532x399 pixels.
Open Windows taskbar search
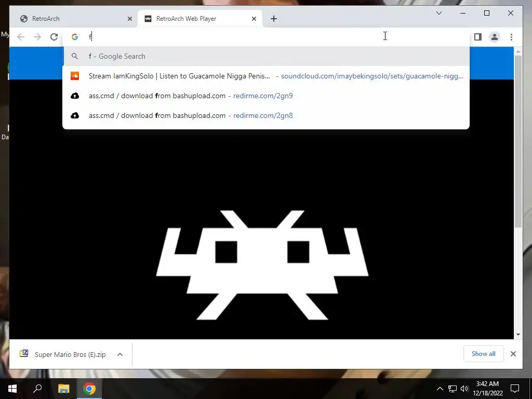37,389
